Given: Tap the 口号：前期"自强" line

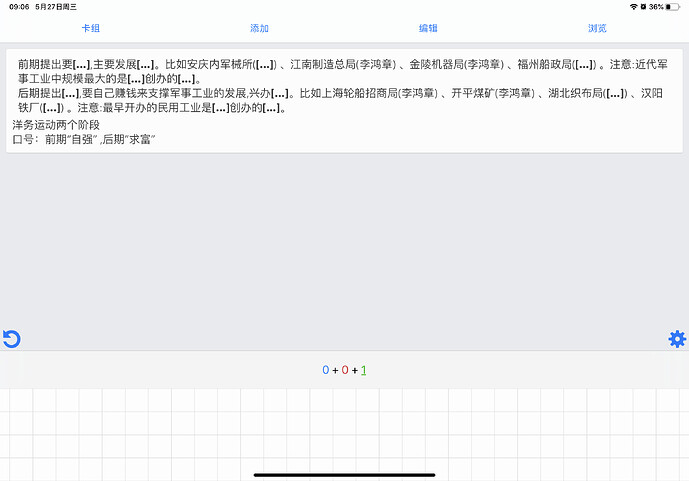Looking at the screenshot, I should 83,139.
